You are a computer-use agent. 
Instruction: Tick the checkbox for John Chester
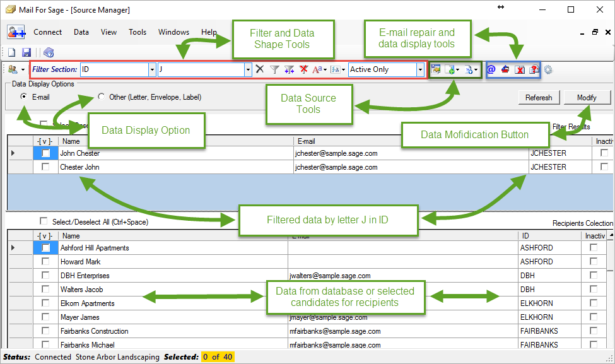click(x=46, y=153)
